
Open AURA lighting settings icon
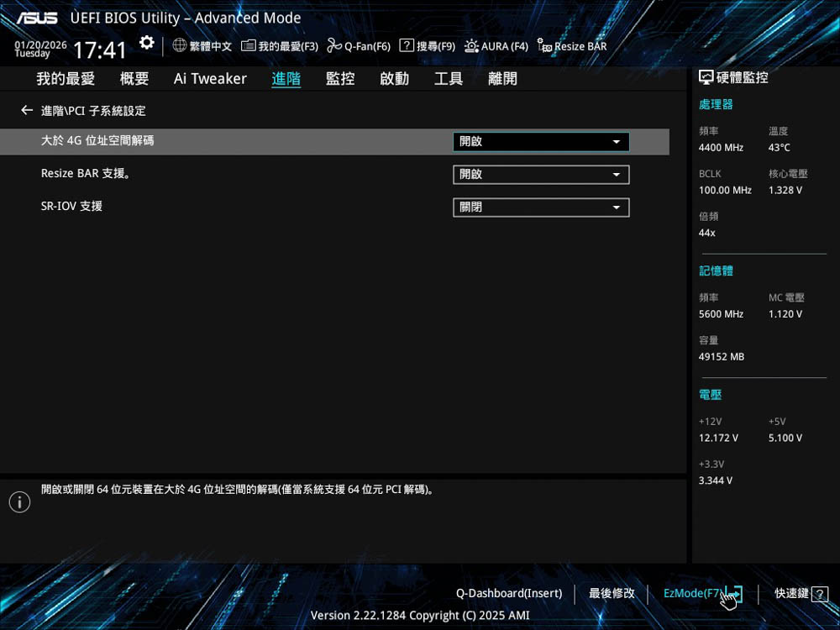tap(471, 46)
